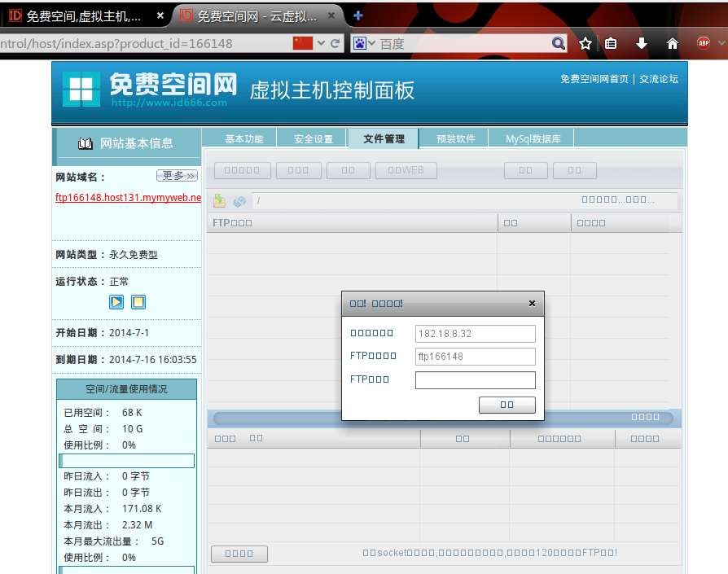Click the confirm button in FTP dialog
728x574 pixels.
coord(507,405)
